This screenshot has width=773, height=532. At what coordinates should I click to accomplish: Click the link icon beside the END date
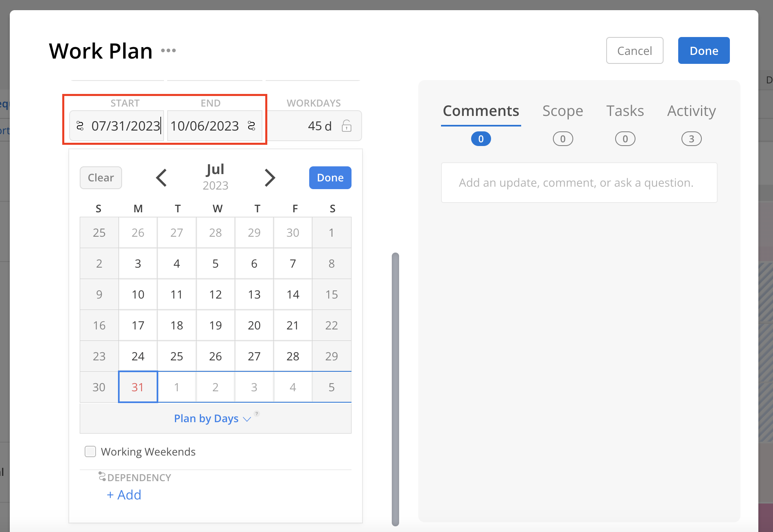[251, 126]
